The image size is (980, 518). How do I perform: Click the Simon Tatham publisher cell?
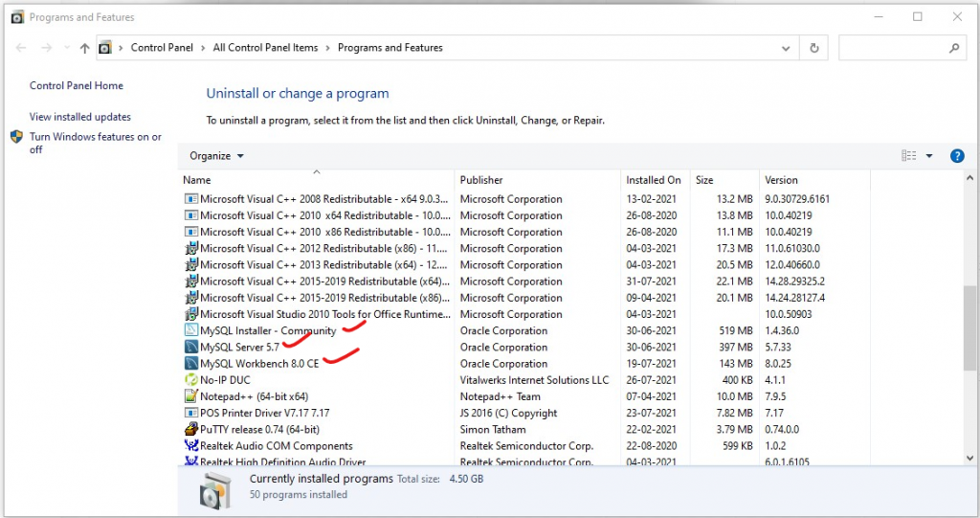tap(493, 429)
